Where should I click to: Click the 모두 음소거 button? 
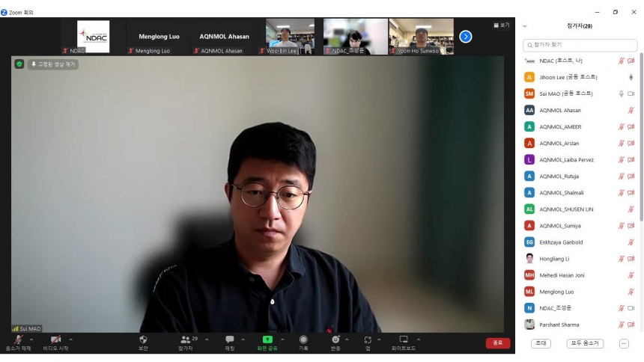pyautogui.click(x=584, y=343)
